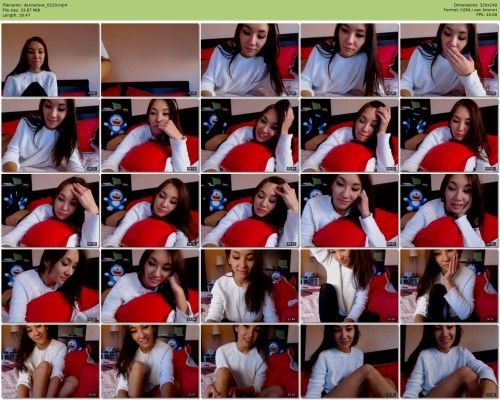This screenshot has width=500, height=400.
Task: Select thumbnail of woman standing, bending over bed
Action: [x=350, y=286]
